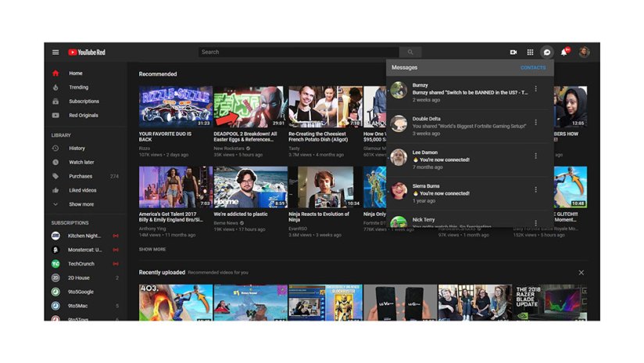The image size is (644, 363).
Task: Open the 2018 Razer Blade Update thumbnail
Action: (549, 302)
